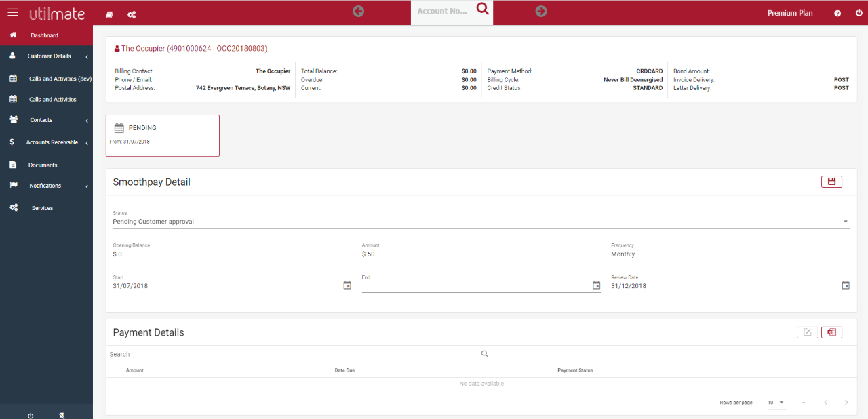Open the Rows per page dropdown
Image resolution: width=868 pixels, height=419 pixels.
pos(776,403)
